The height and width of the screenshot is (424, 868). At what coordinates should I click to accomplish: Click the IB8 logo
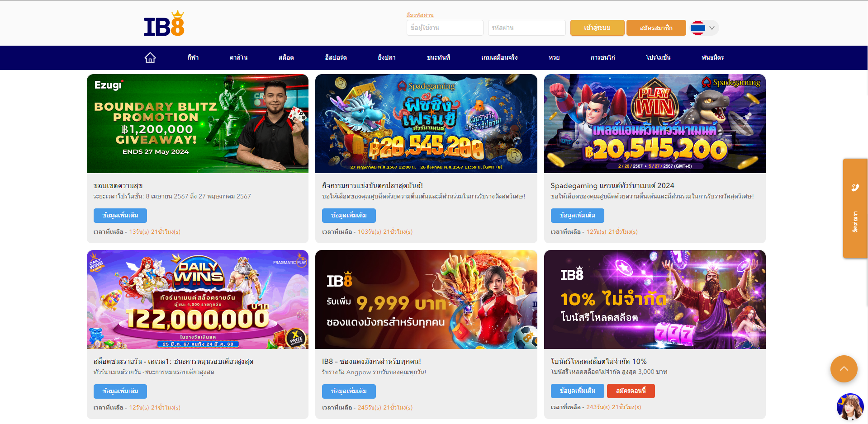(x=164, y=24)
